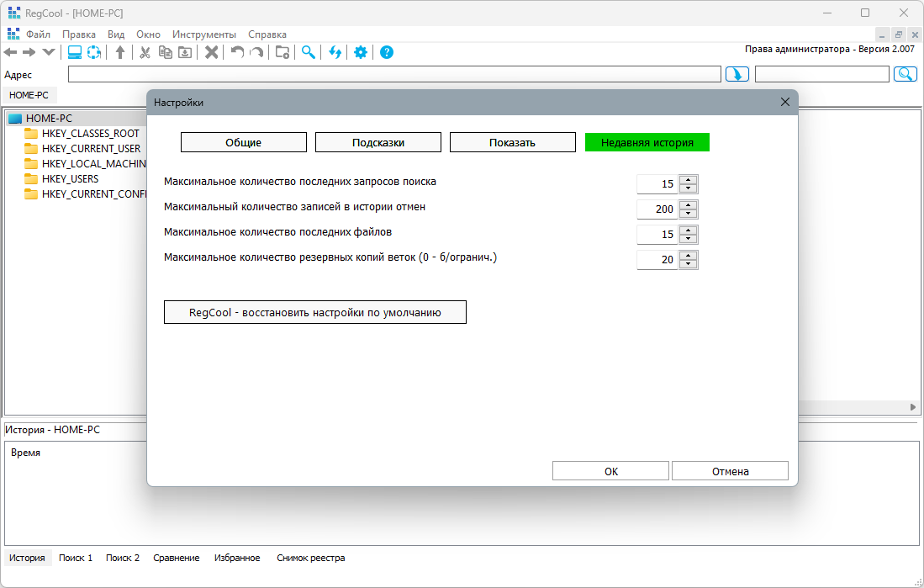Decrease undo history entries count
Image resolution: width=924 pixels, height=588 pixels.
[x=689, y=214]
